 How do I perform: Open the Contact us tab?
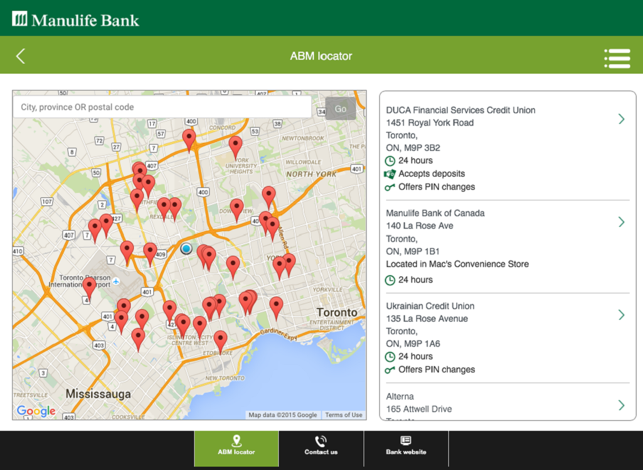click(321, 449)
